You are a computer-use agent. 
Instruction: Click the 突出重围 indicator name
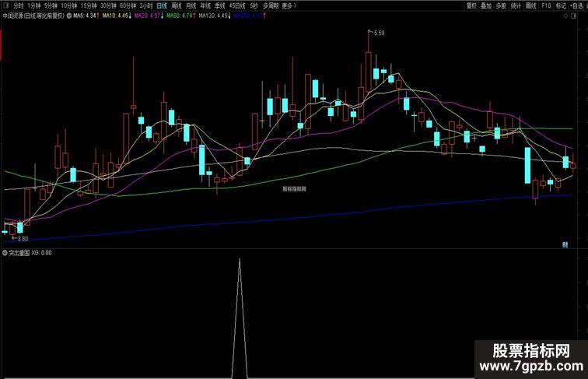tap(19, 253)
